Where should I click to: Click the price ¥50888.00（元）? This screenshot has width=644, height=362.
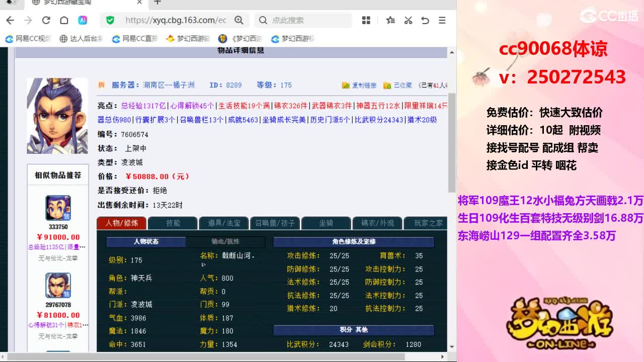point(158,176)
